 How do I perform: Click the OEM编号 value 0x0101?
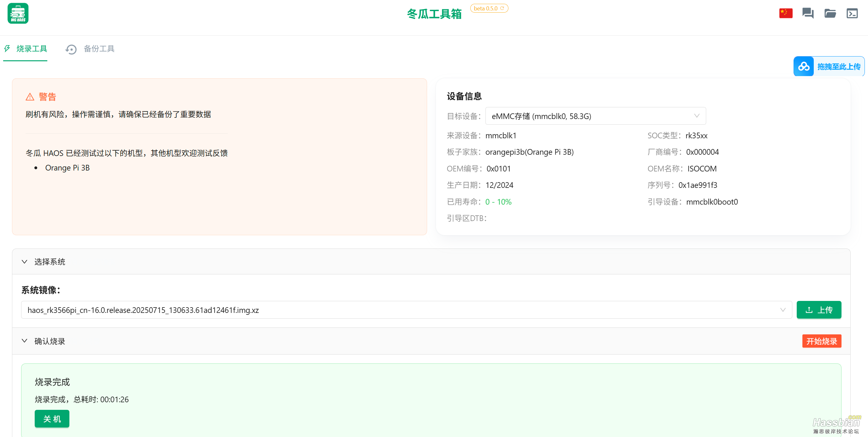(498, 169)
